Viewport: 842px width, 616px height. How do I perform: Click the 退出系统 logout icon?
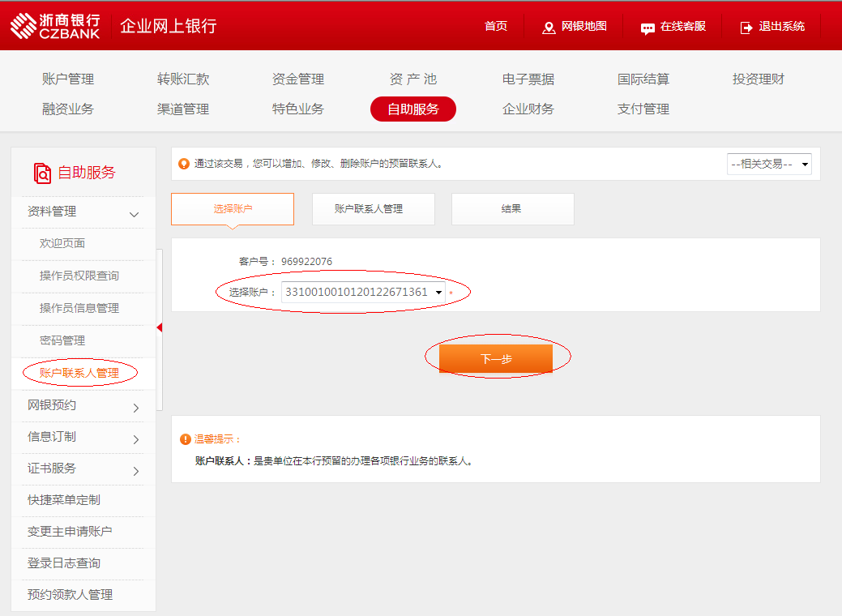click(x=746, y=28)
